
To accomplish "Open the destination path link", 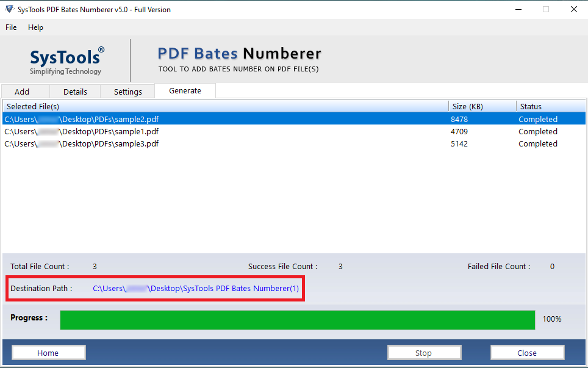I will click(x=196, y=288).
